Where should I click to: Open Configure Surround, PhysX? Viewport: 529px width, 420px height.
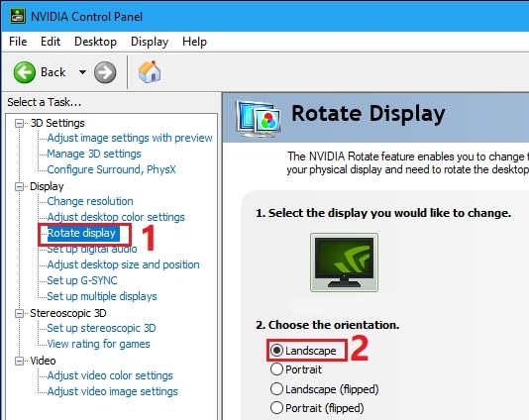click(111, 169)
